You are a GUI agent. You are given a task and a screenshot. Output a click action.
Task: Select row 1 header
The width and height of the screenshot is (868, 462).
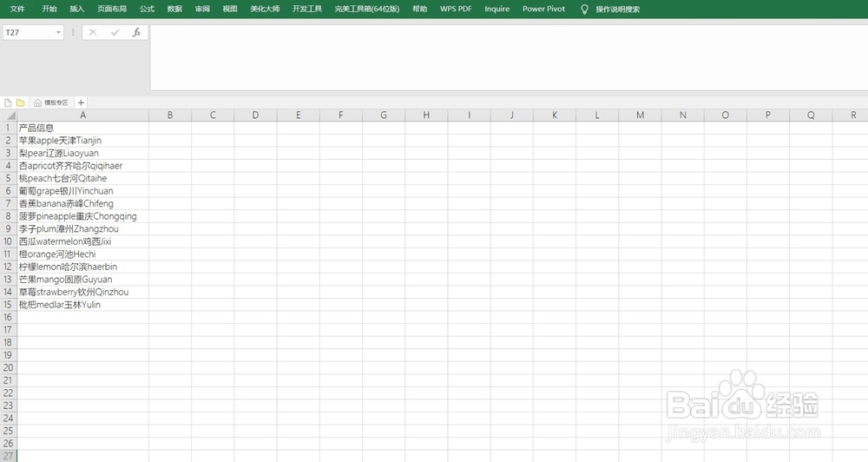(x=9, y=128)
